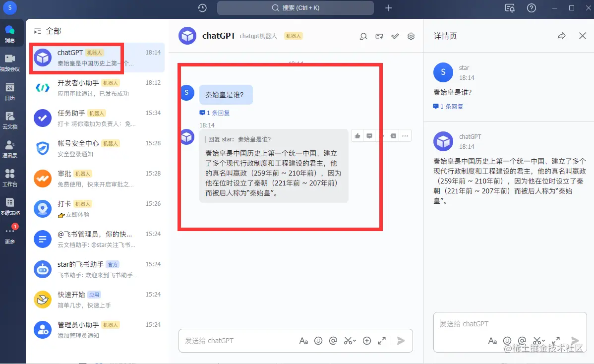Click 1 条回复 link in main chat
The width and height of the screenshot is (594, 364).
214,113
